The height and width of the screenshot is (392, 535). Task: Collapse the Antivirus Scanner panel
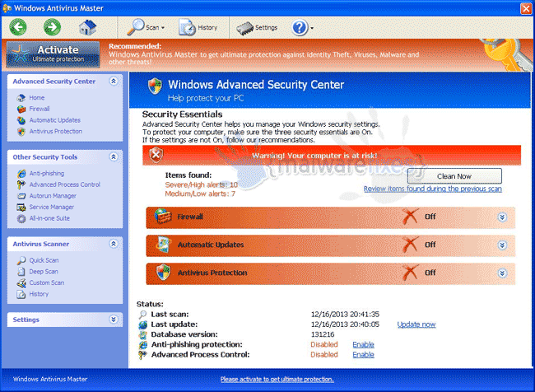coord(114,244)
